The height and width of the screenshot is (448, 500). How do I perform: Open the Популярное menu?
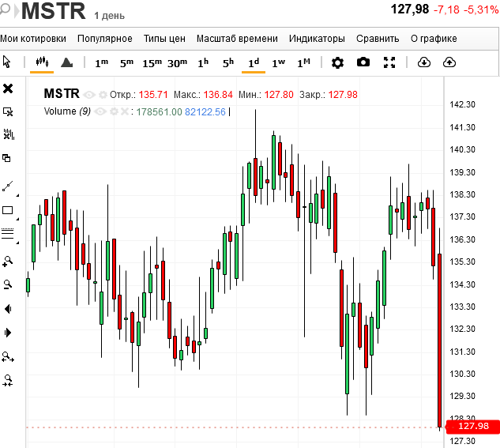pos(104,39)
